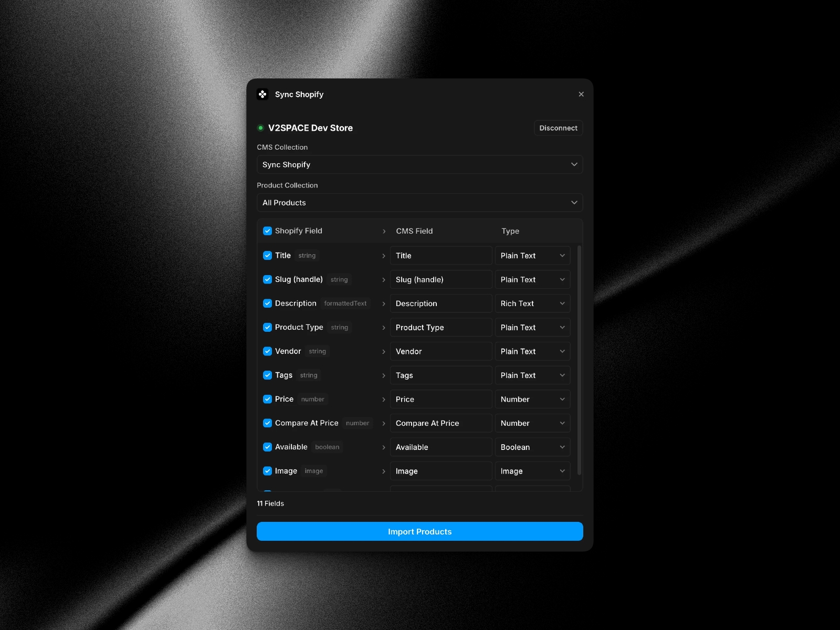Screen dimensions: 840x630
Task: Uncheck the Title field checkbox
Action: [x=267, y=256]
